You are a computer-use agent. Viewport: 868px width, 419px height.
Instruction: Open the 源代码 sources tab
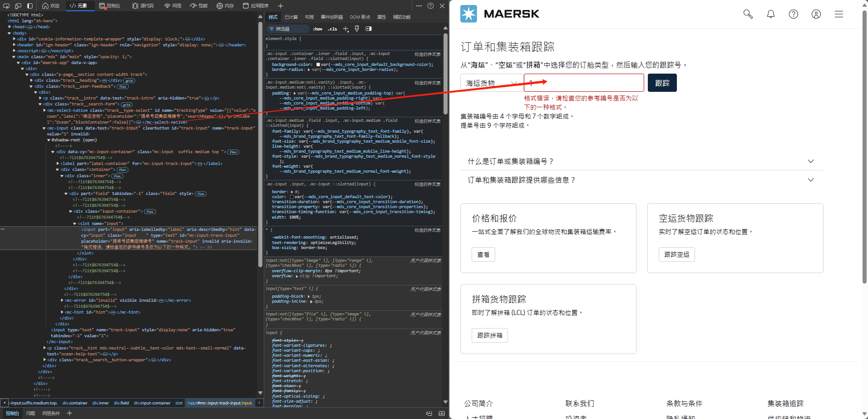pos(143,6)
